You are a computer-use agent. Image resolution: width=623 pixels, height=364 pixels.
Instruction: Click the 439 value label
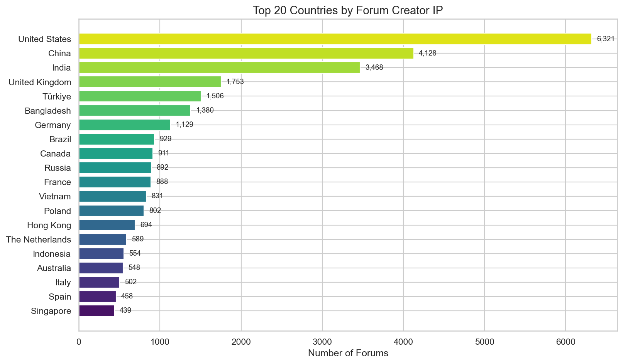pos(125,310)
